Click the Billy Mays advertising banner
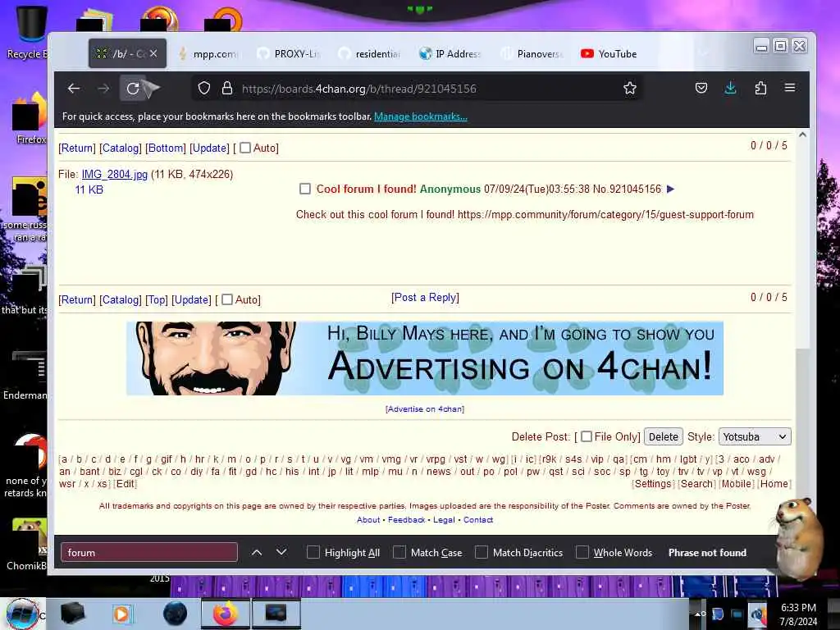This screenshot has width=840, height=630. pyautogui.click(x=425, y=358)
